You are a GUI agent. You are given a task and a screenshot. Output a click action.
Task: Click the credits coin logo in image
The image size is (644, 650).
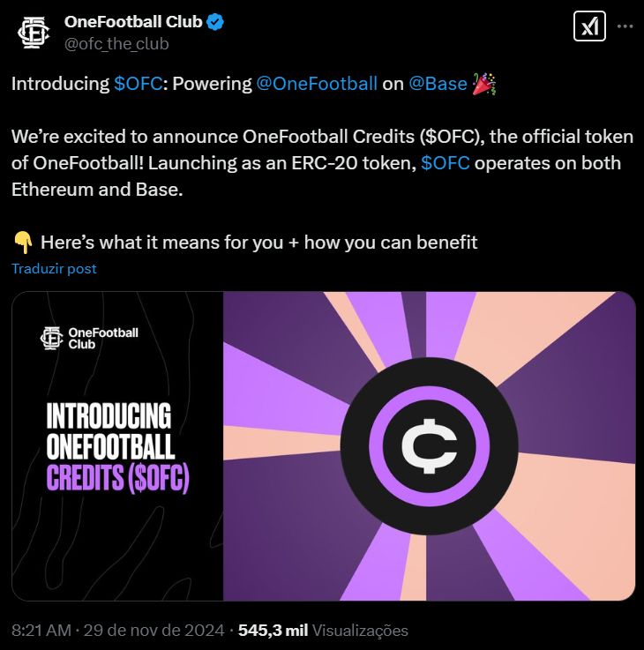(430, 446)
